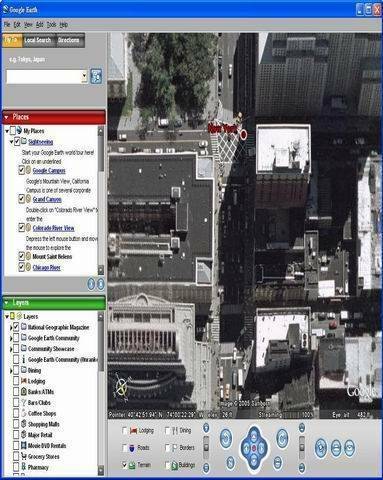
Task: Toggle the Terrain checkbox
Action: pos(125,465)
